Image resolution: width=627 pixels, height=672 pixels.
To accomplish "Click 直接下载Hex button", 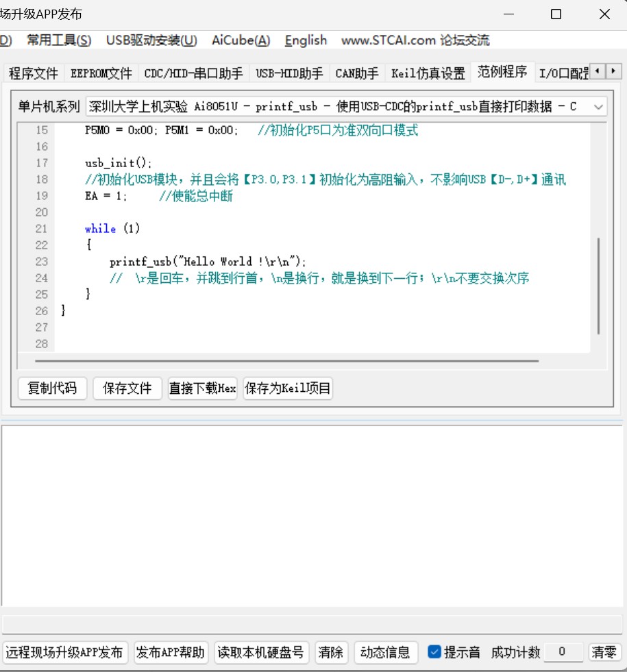I will tap(202, 388).
